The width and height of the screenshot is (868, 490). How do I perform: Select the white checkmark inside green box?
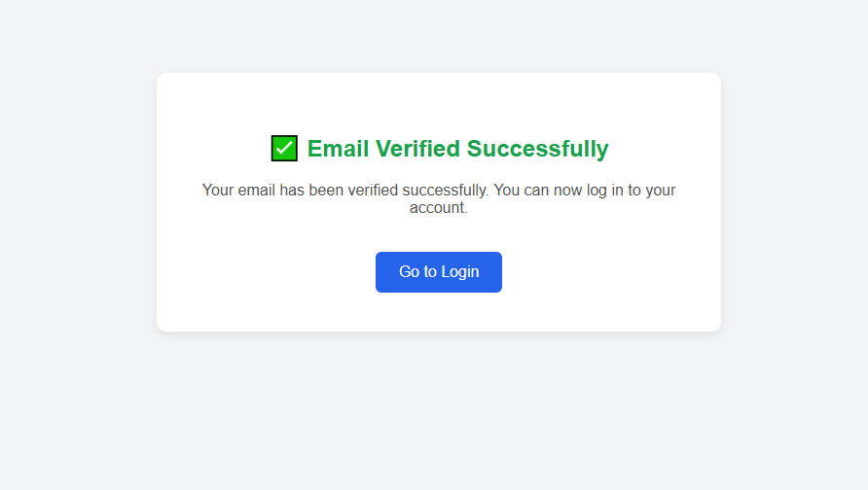[x=284, y=149]
